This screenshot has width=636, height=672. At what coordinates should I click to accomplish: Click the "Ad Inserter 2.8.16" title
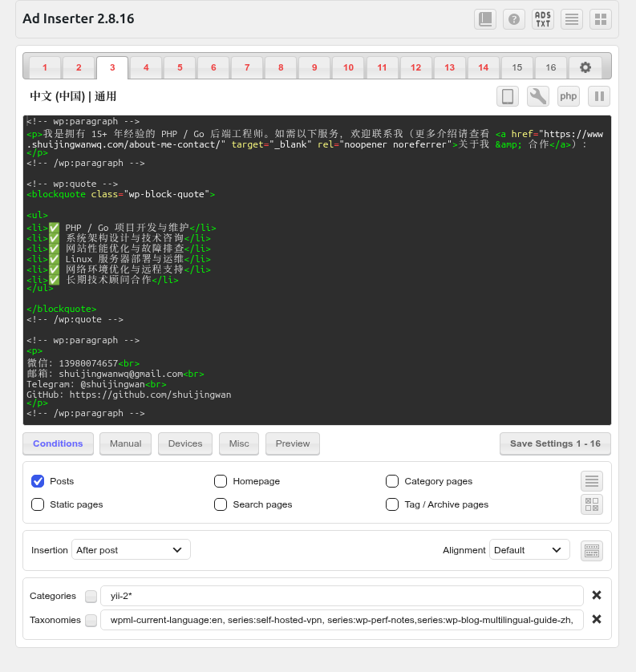pos(79,19)
